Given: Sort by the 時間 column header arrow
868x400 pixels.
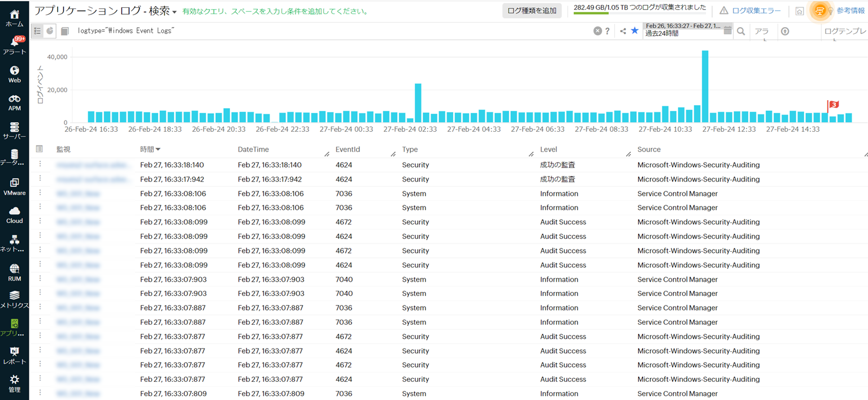Looking at the screenshot, I should click(158, 149).
